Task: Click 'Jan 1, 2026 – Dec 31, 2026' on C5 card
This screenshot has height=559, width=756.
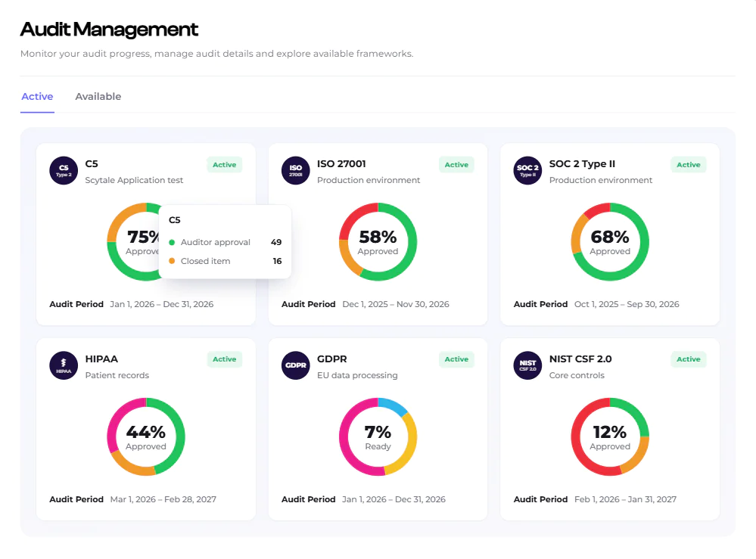Action: point(161,305)
